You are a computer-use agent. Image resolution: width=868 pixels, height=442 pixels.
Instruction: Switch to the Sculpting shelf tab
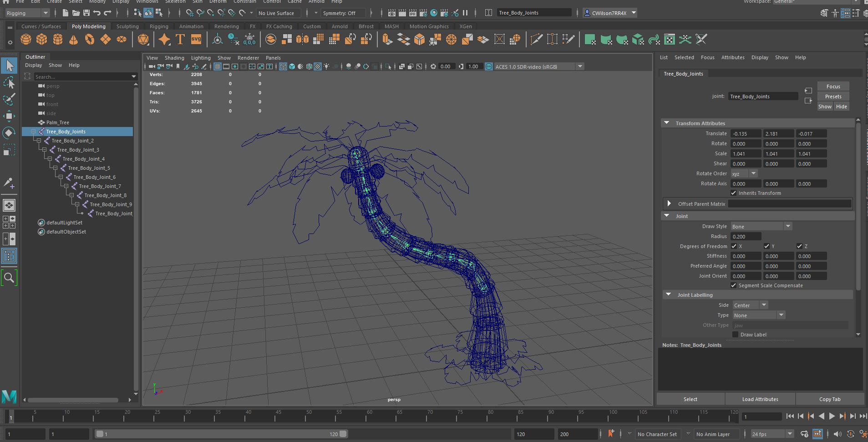(127, 26)
